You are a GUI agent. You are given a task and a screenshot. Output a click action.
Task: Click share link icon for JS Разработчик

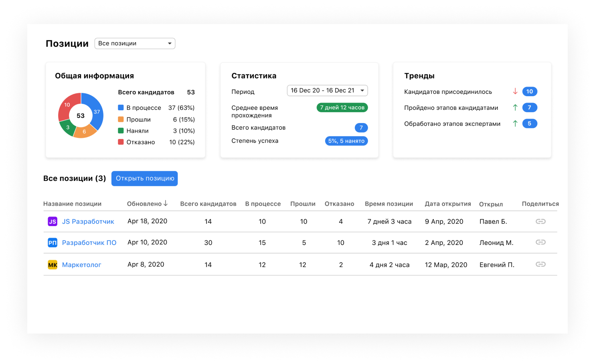click(x=540, y=221)
